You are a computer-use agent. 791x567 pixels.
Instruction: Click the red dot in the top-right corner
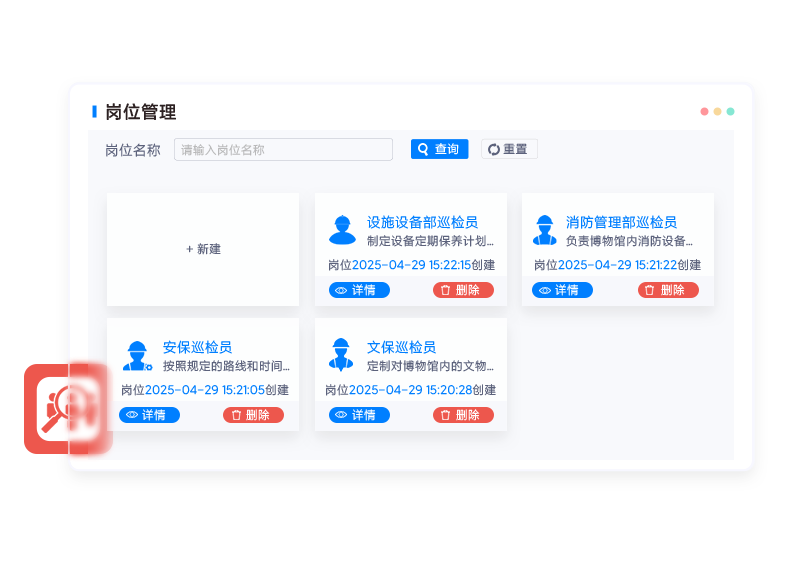(704, 112)
